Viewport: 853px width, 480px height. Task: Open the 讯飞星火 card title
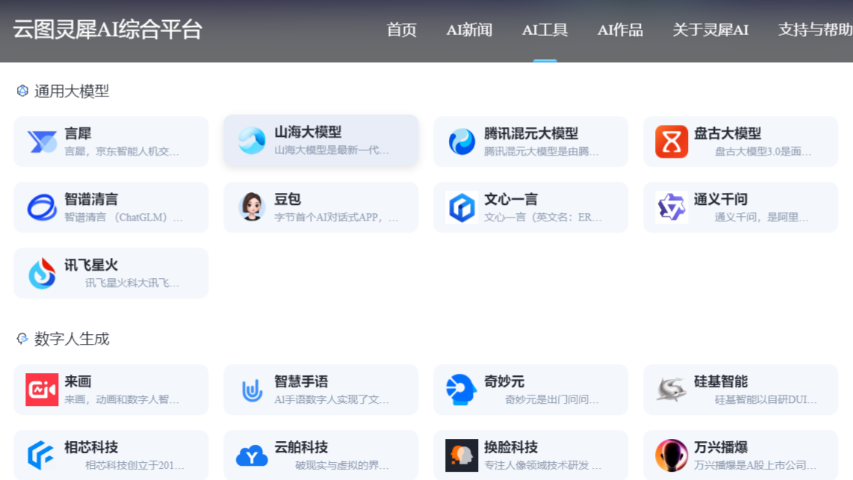[x=91, y=265]
